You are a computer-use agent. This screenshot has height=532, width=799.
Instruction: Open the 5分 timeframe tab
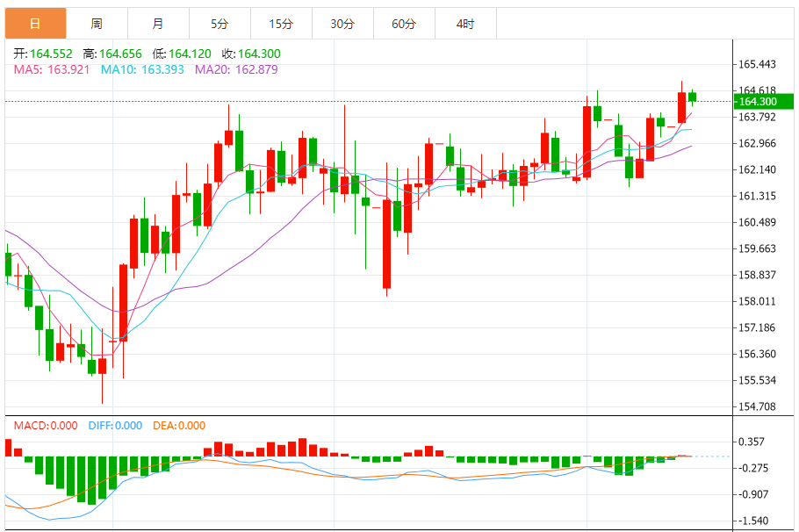(x=220, y=24)
